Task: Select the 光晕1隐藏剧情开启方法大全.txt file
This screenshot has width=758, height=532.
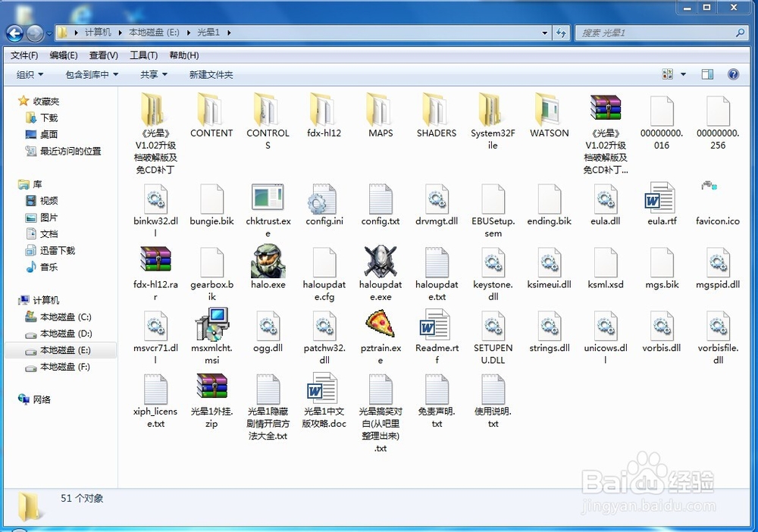Action: point(268,389)
